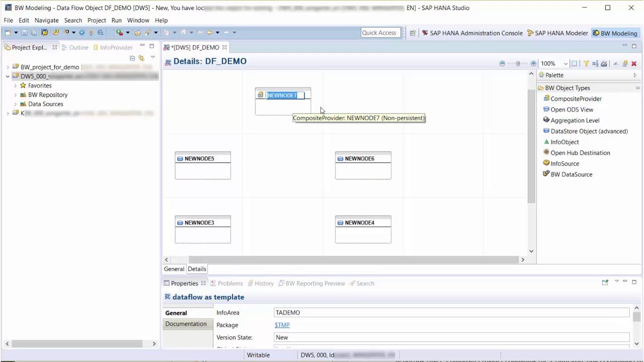This screenshot has height=362, width=644.
Task: Toggle Link with Editor in Project Explorer
Action: click(141, 58)
